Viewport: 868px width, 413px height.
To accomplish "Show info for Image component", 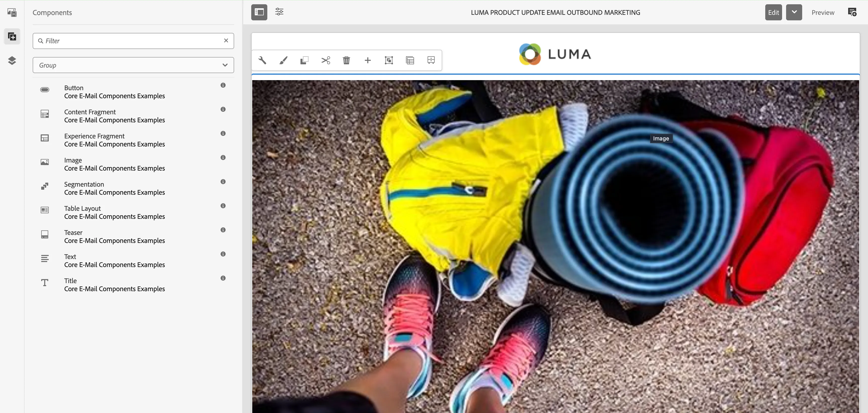I will (x=223, y=158).
